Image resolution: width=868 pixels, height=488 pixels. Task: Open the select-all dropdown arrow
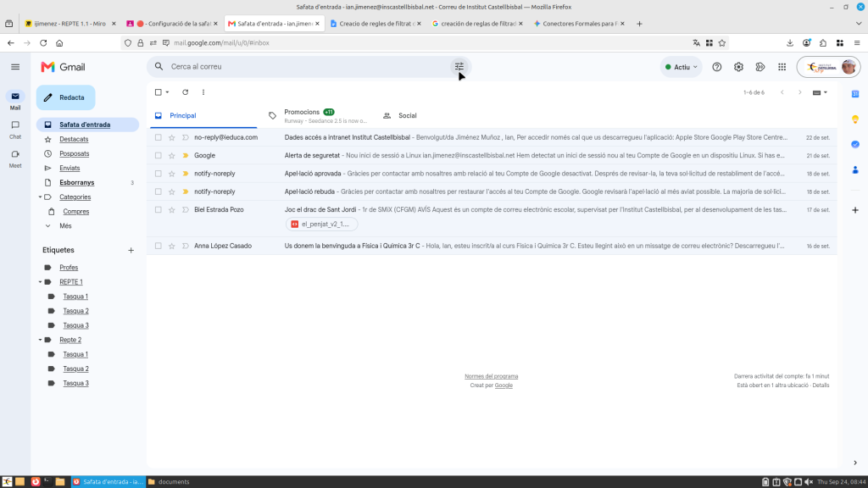coord(167,92)
